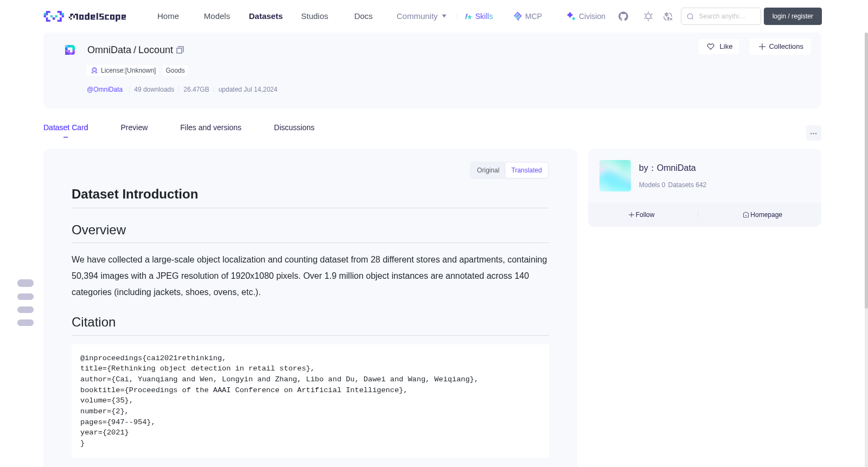The image size is (868, 467).
Task: Open the Skills page
Action: (x=478, y=16)
